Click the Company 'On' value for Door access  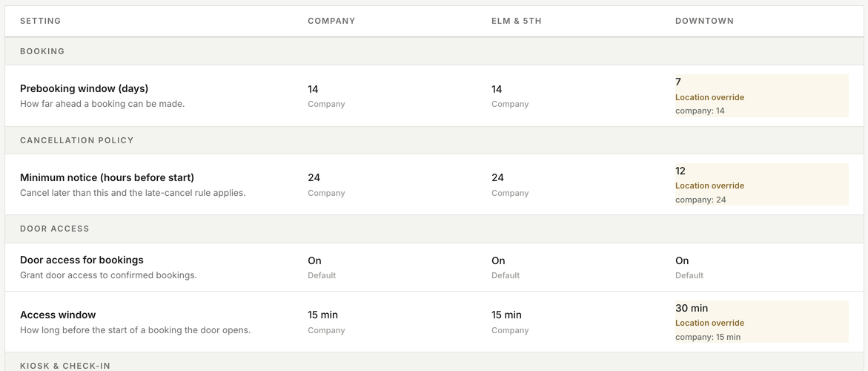314,260
